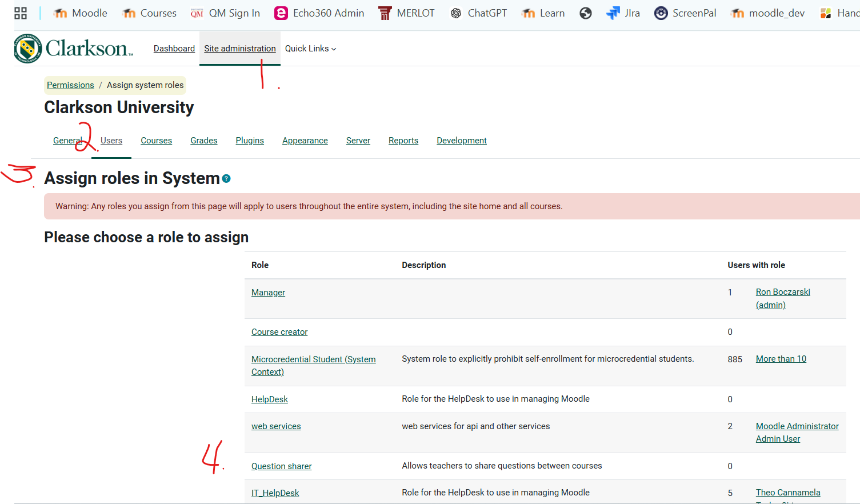Switch to the Appearance tab
This screenshot has width=860, height=504.
tap(305, 141)
